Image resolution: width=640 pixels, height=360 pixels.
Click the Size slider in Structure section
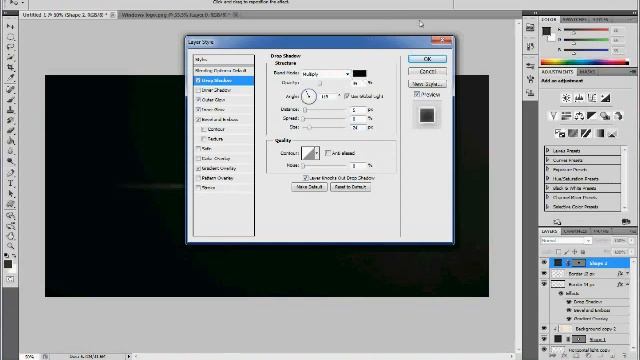(x=324, y=128)
